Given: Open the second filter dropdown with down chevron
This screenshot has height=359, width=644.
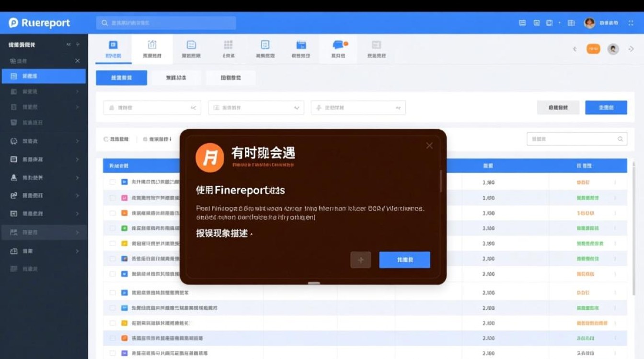Looking at the screenshot, I should coord(256,108).
